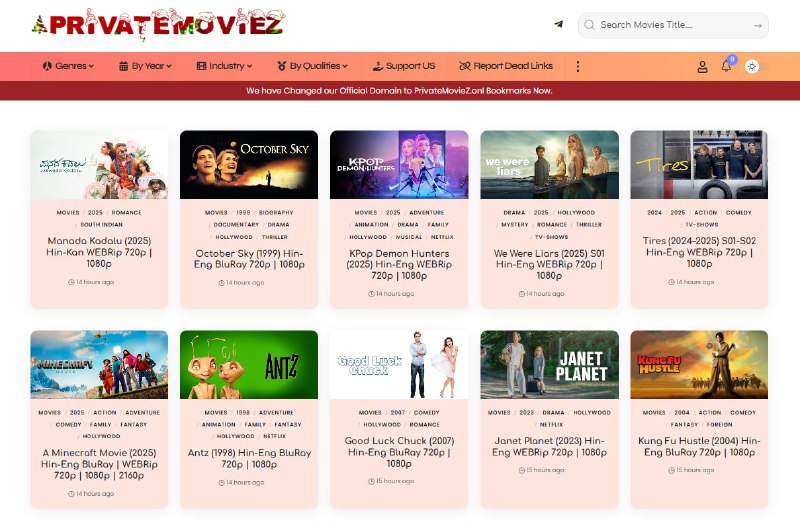Open Tires poster thumbnail
The height and width of the screenshot is (521, 800).
click(x=699, y=164)
